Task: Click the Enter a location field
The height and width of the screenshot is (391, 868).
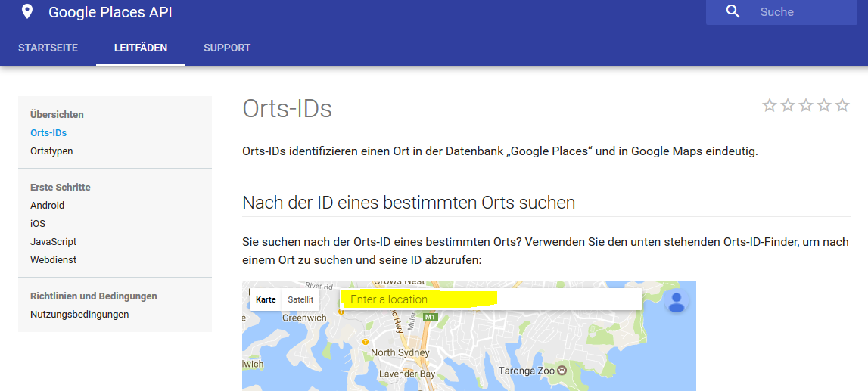Action: [491, 299]
